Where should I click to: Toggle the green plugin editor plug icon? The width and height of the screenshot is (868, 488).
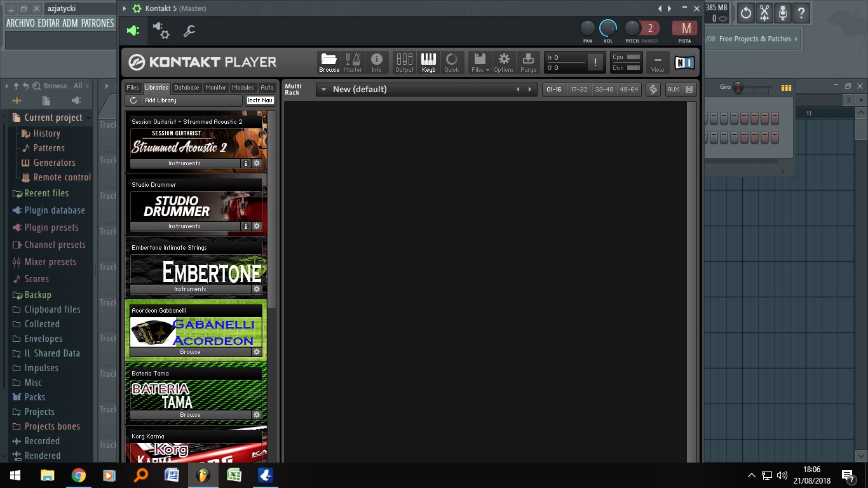coord(133,30)
